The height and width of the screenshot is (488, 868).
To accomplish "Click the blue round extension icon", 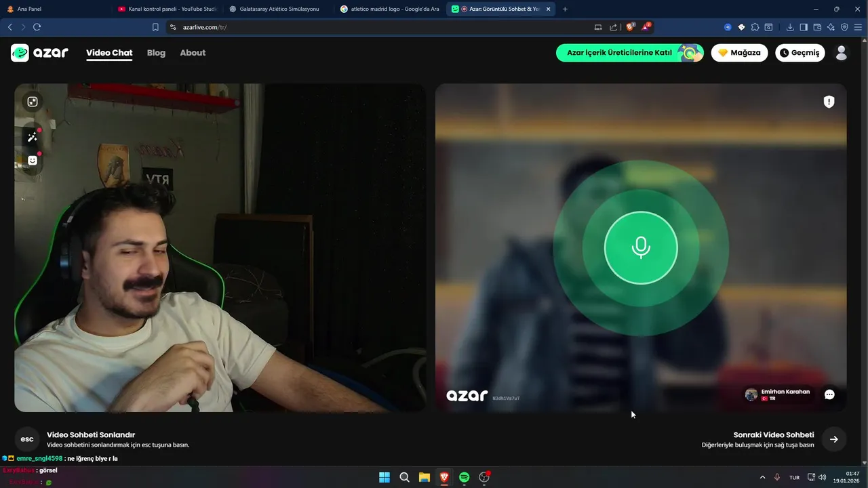I will click(x=728, y=27).
